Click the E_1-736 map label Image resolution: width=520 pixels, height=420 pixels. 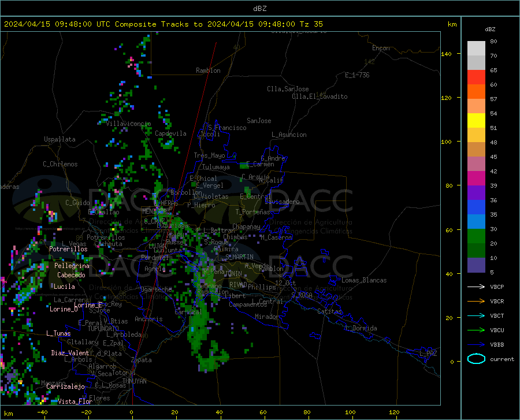[357, 75]
